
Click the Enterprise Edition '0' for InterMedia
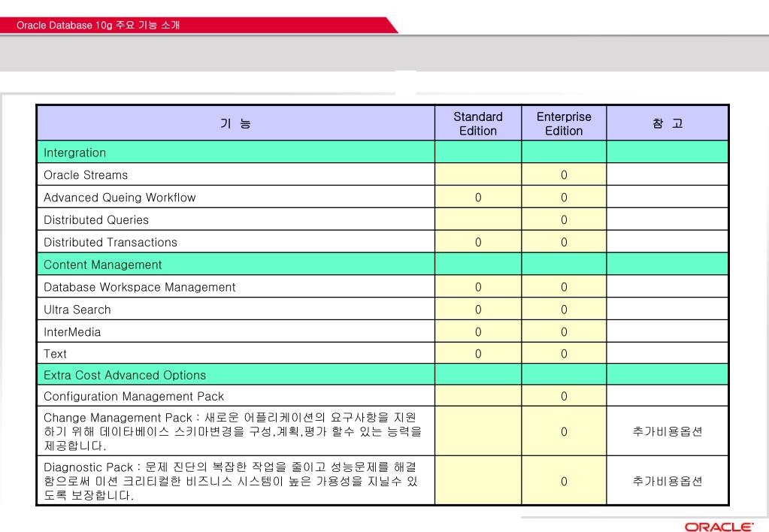[x=564, y=332]
